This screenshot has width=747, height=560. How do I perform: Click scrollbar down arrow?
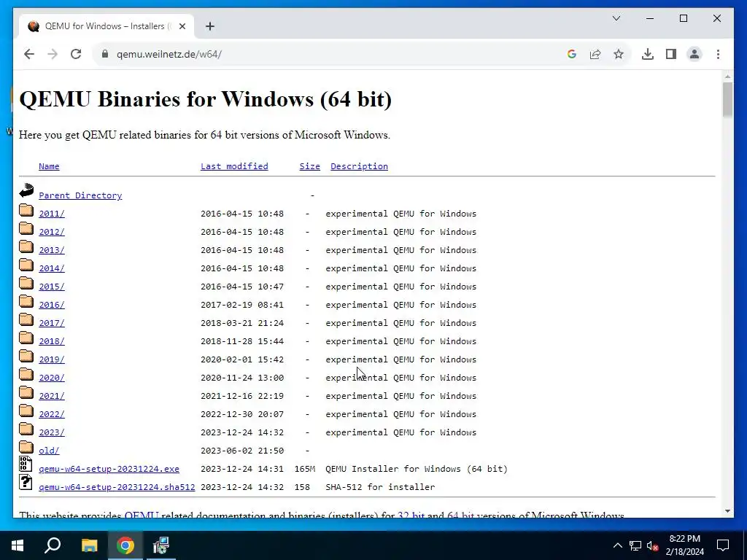click(727, 511)
